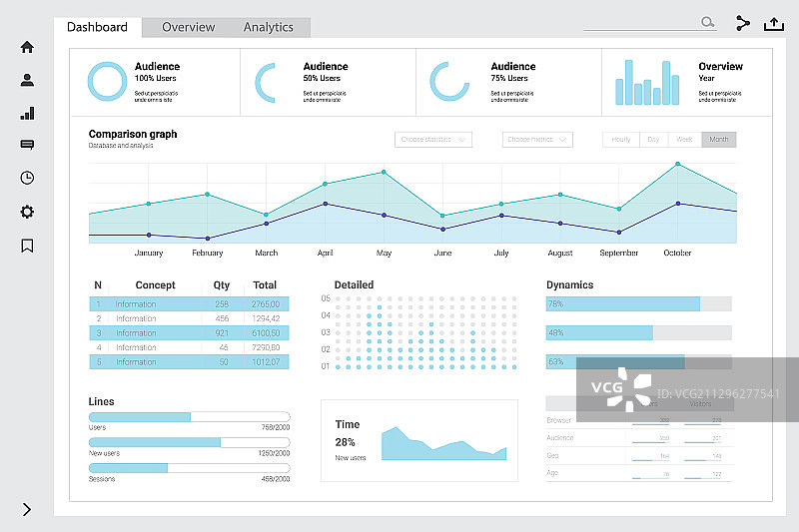799x532 pixels.
Task: Open the messages chat sidebar icon
Action: coord(27,145)
